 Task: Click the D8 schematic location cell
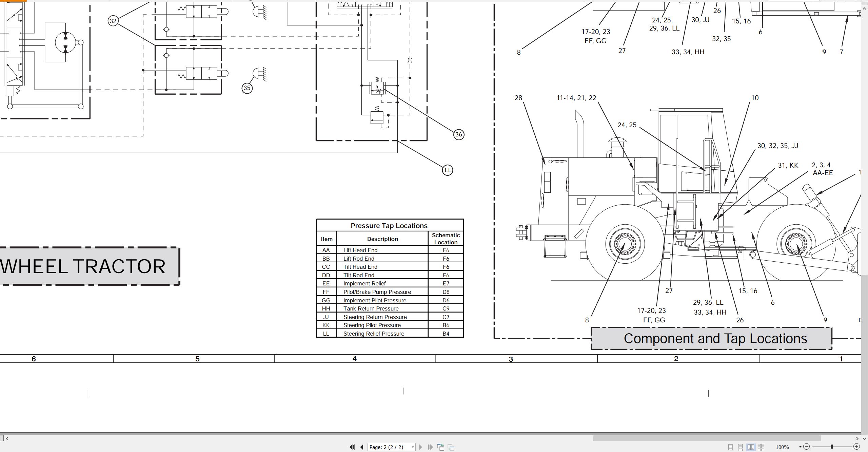(446, 292)
